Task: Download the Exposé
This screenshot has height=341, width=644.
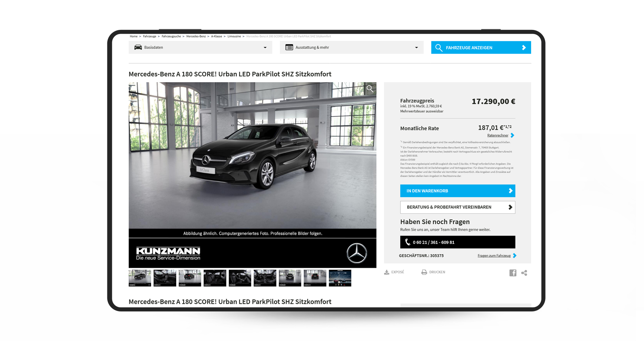Action: click(394, 272)
